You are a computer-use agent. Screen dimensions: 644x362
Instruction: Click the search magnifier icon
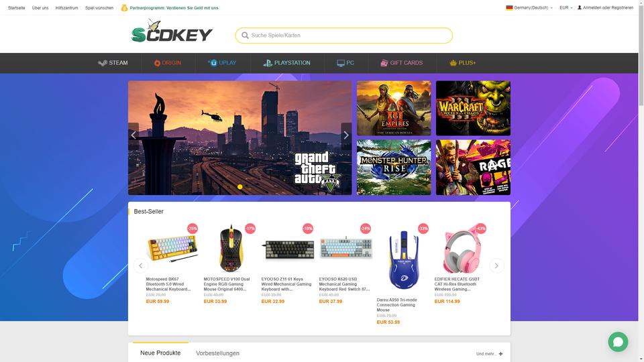coord(245,36)
